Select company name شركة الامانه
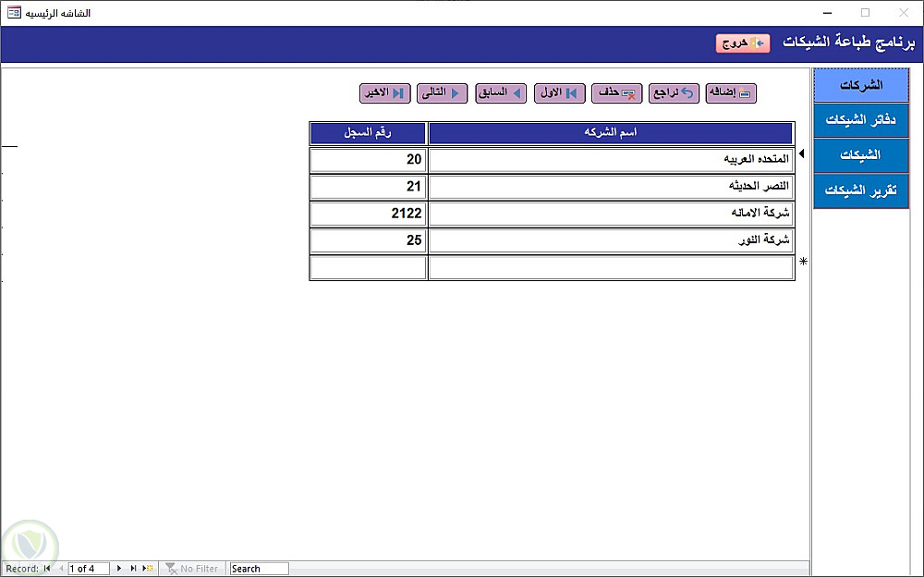This screenshot has width=924, height=577. point(611,214)
